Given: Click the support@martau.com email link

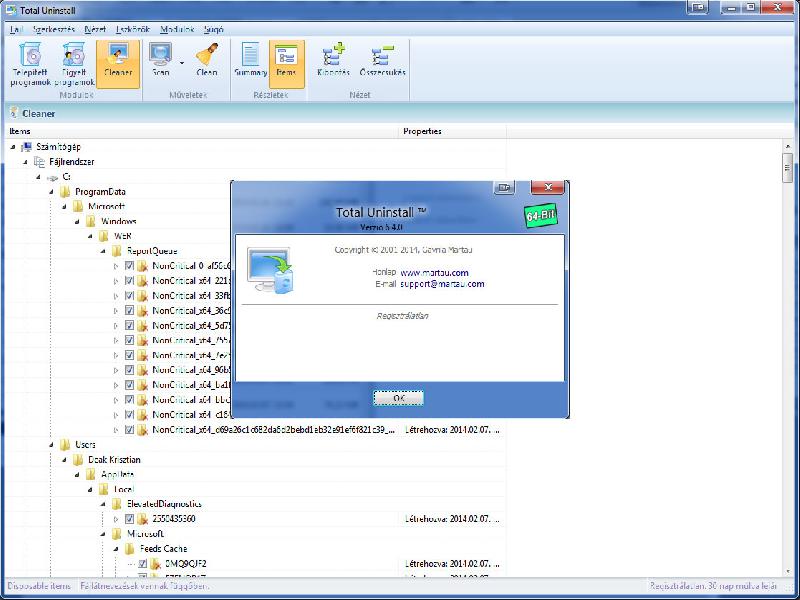Looking at the screenshot, I should pos(442,284).
